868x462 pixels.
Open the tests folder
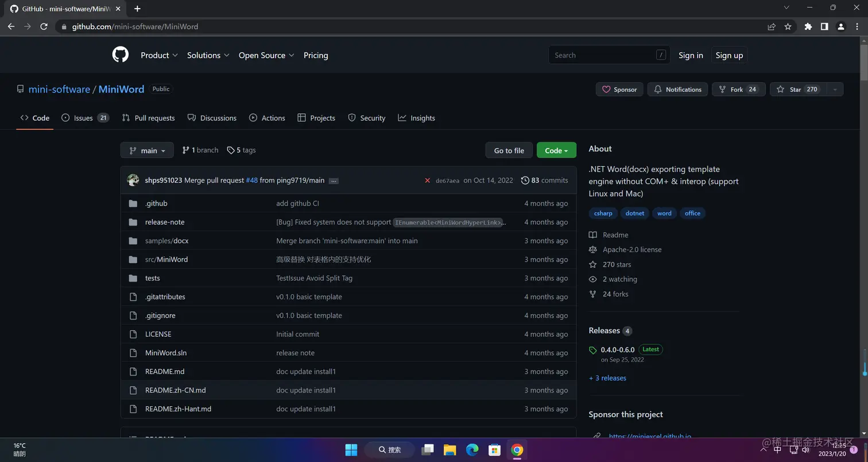click(x=152, y=278)
